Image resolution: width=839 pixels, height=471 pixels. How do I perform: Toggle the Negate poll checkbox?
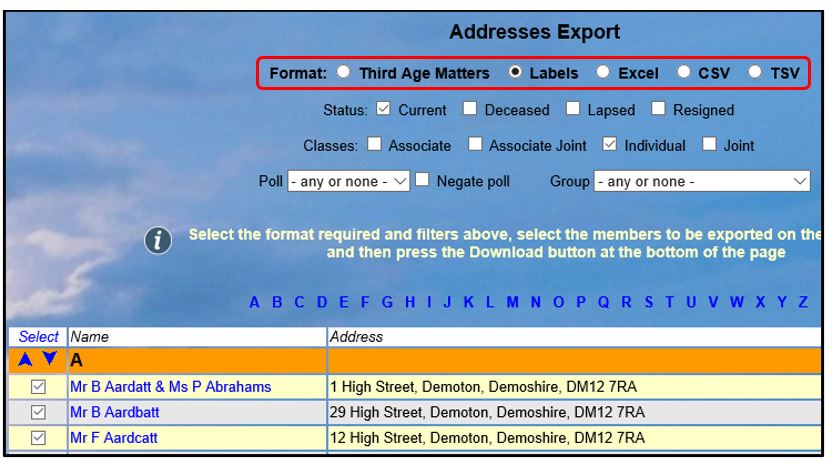click(x=422, y=181)
